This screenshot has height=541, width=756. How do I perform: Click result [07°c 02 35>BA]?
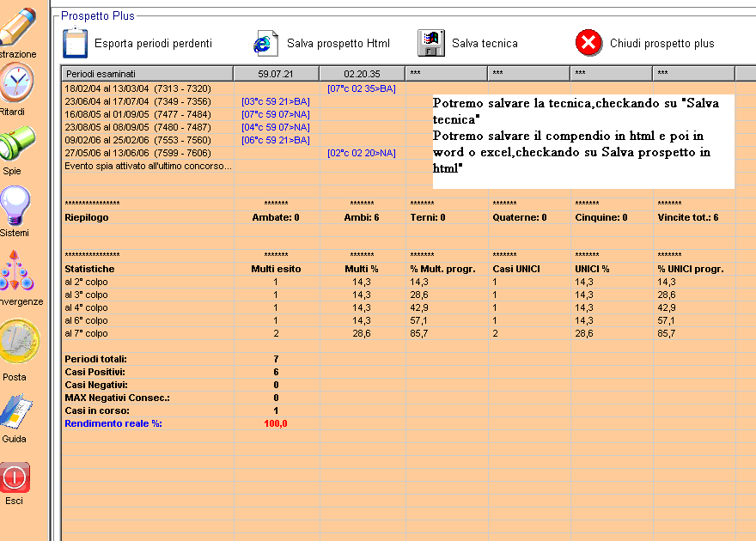tap(362, 88)
